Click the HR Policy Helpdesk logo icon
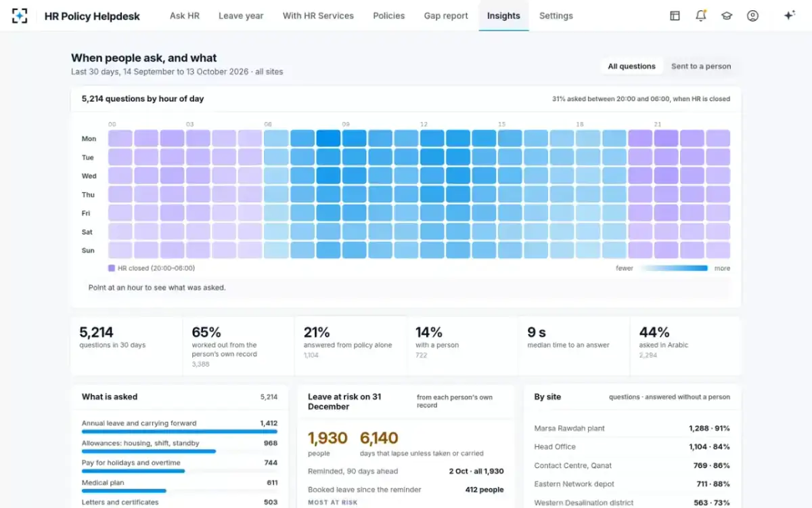 [x=20, y=16]
